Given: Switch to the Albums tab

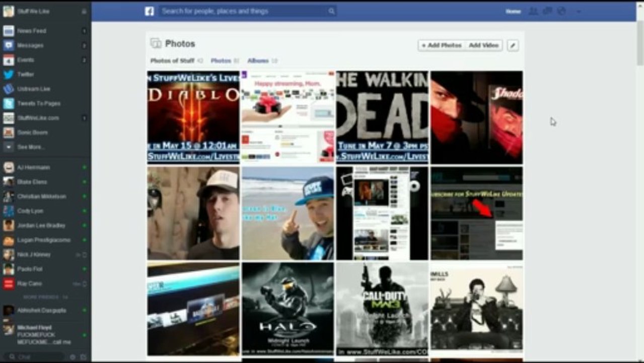Looking at the screenshot, I should click(x=258, y=60).
